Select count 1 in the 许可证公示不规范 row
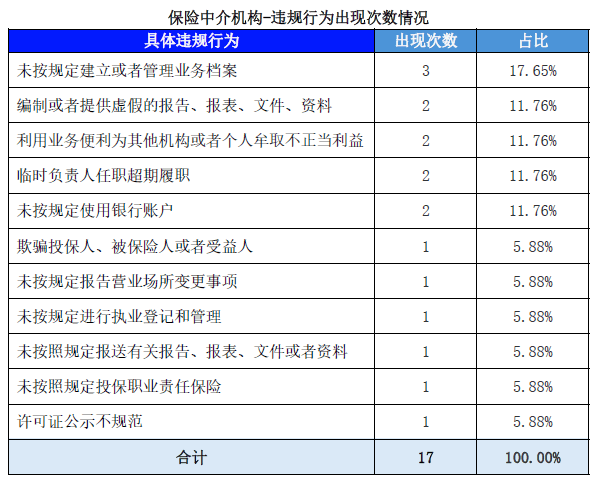This screenshot has width=600, height=488. (x=426, y=422)
